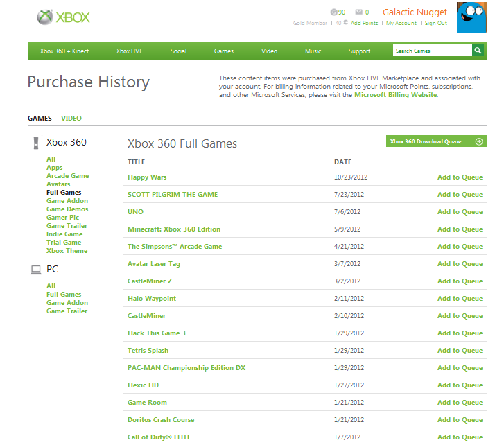Click inside the Search Games field
This screenshot has height=445, width=504.
[x=432, y=51]
